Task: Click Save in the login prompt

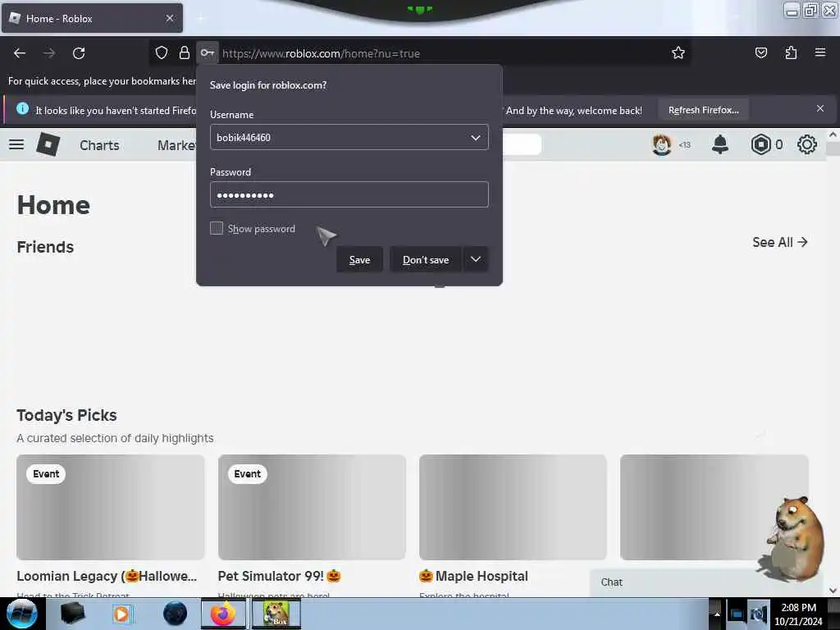Action: tap(359, 260)
